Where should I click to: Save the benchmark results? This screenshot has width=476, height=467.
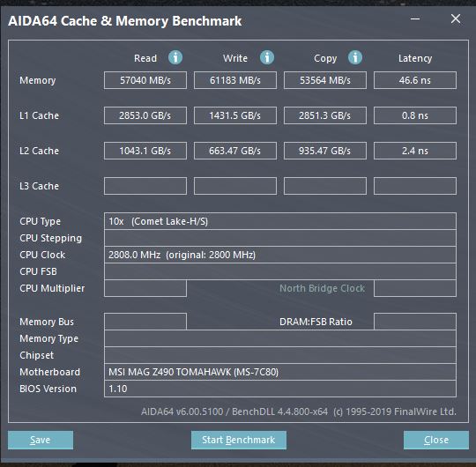coord(41,440)
